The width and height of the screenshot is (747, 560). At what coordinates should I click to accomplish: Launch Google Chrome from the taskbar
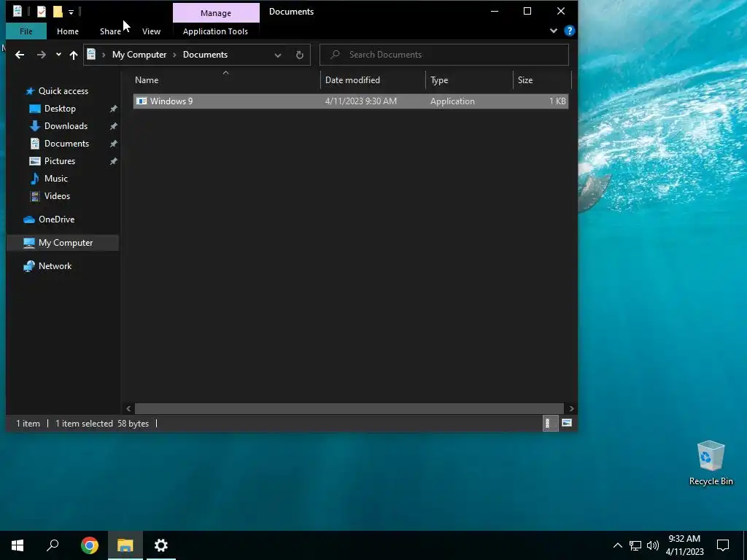tap(90, 545)
